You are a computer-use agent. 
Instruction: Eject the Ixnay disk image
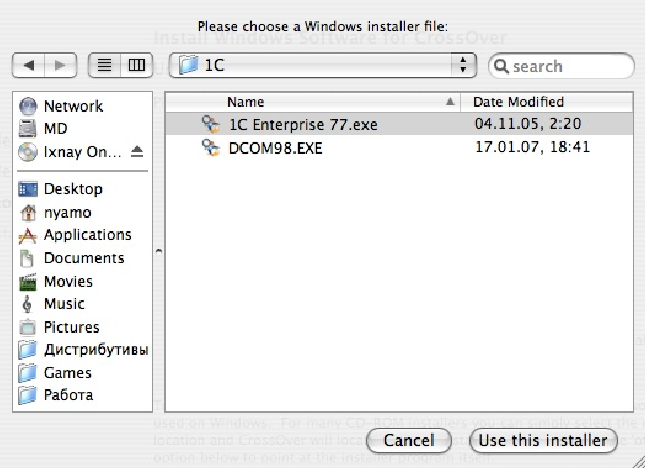tap(137, 152)
